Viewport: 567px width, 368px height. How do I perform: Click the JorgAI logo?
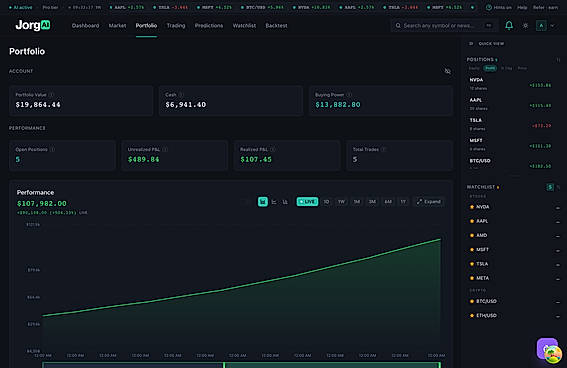(x=33, y=25)
